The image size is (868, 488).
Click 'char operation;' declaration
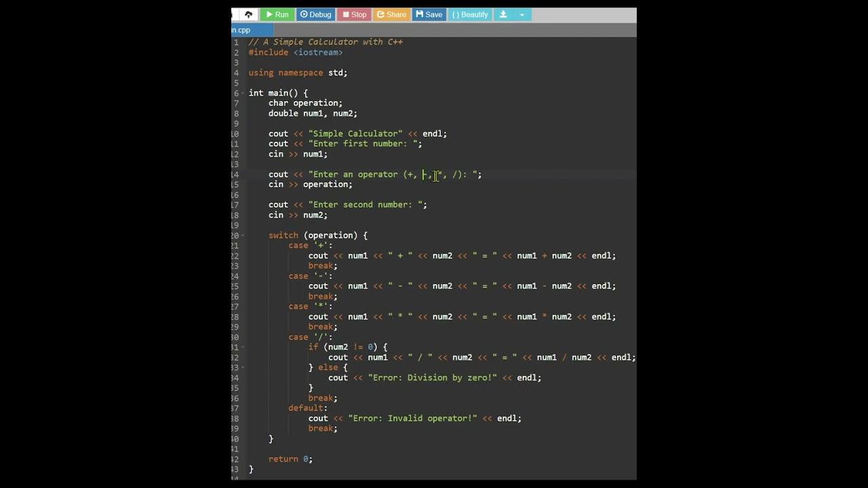[x=305, y=103]
